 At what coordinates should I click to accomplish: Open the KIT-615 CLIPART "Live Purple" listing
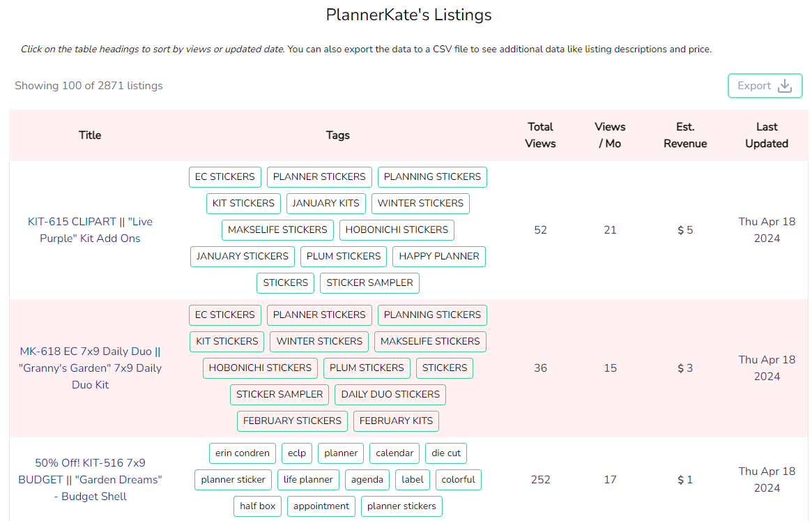90,230
